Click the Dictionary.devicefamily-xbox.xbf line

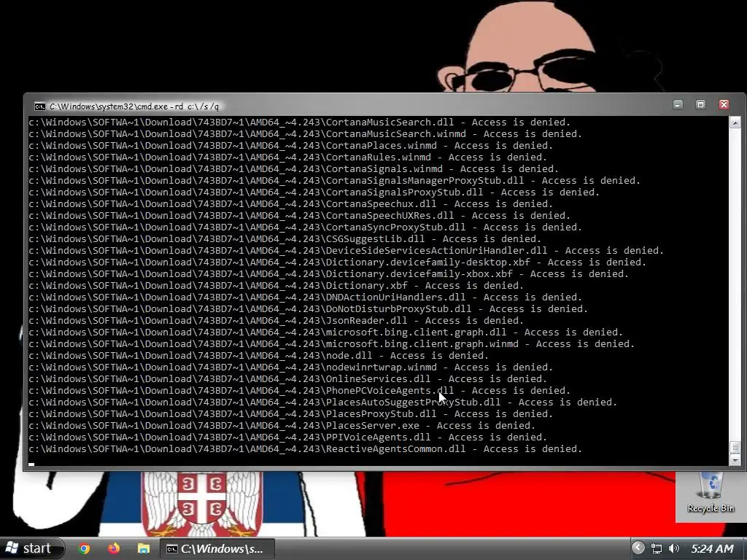click(329, 274)
